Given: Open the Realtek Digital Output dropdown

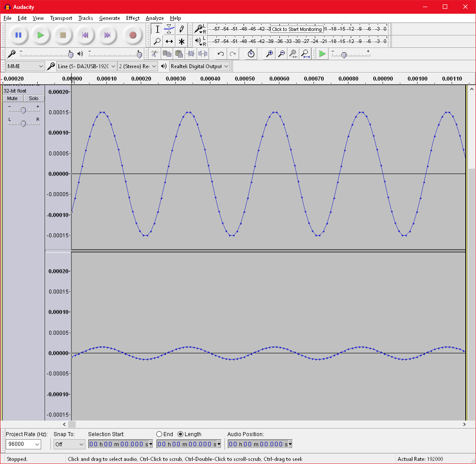Looking at the screenshot, I should 199,66.
